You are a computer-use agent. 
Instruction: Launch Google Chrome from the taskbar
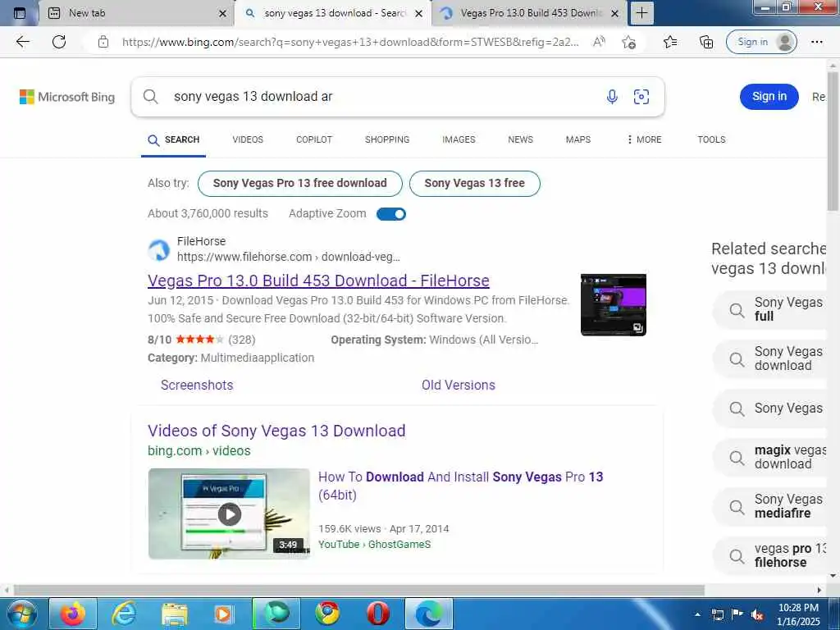326,614
